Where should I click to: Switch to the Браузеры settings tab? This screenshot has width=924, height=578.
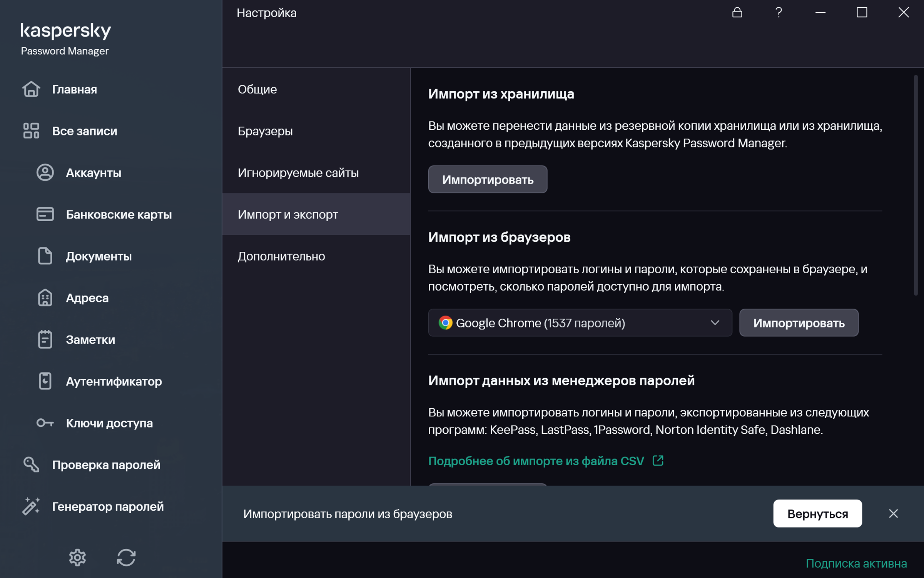pos(265,131)
